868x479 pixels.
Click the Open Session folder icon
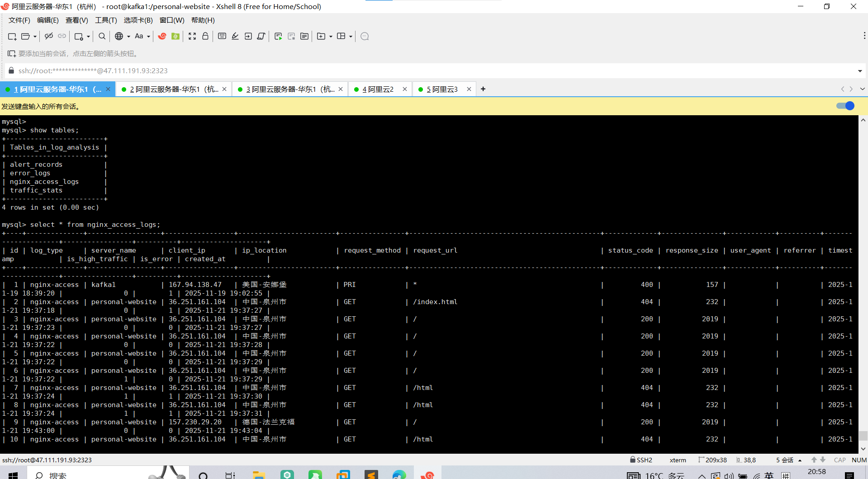click(x=26, y=36)
